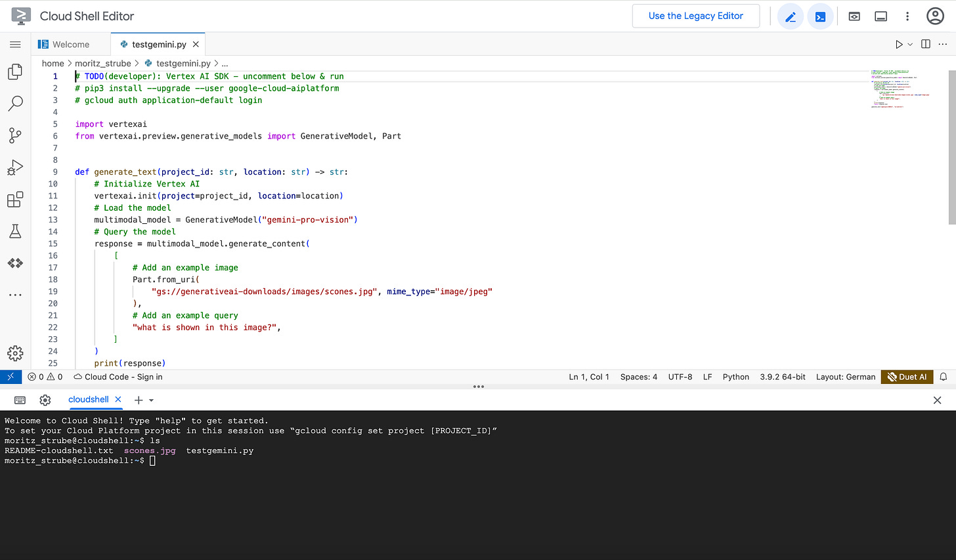956x560 pixels.
Task: Open the user account avatar
Action: pos(935,16)
